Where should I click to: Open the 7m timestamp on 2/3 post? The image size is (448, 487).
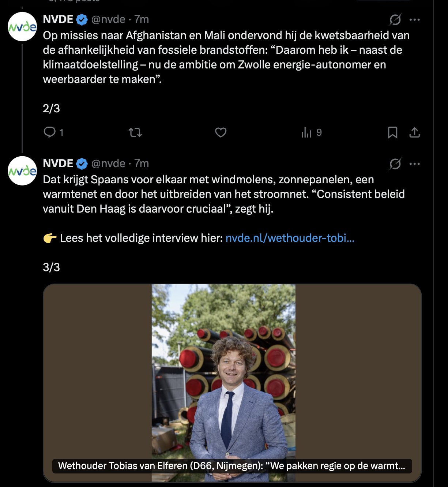tap(142, 19)
